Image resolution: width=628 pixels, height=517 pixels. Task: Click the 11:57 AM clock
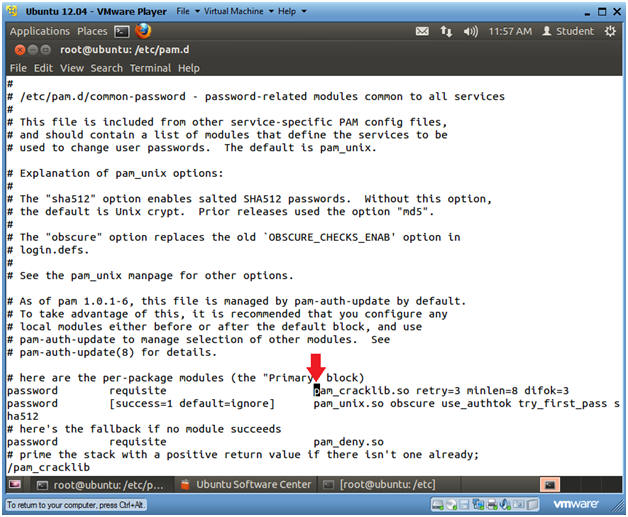[x=510, y=31]
